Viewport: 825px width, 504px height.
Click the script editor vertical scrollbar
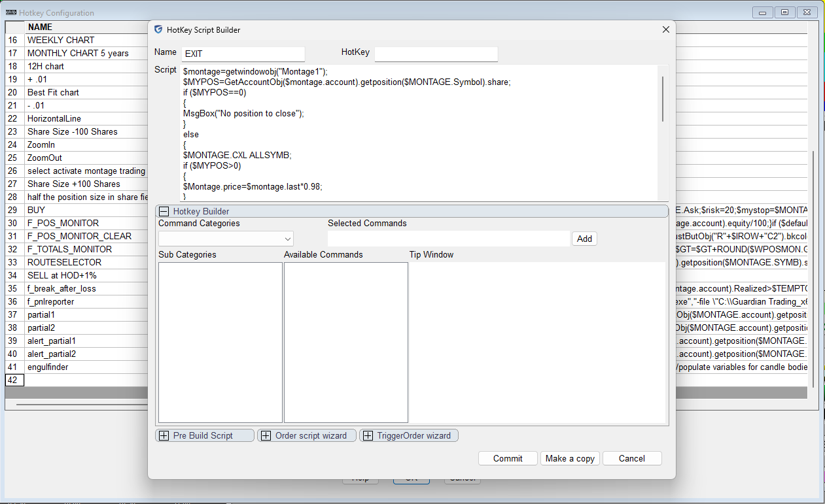[662, 98]
